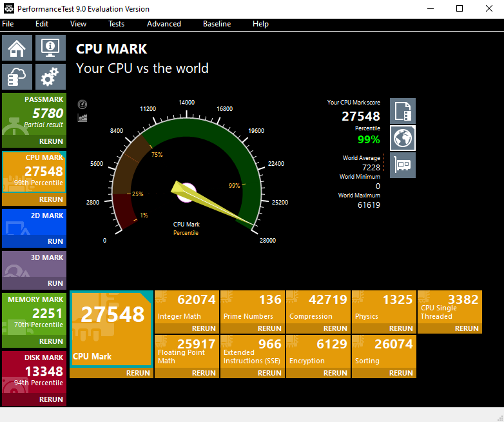Rerun the Physics test
The height and width of the screenshot is (422, 504).
point(384,328)
